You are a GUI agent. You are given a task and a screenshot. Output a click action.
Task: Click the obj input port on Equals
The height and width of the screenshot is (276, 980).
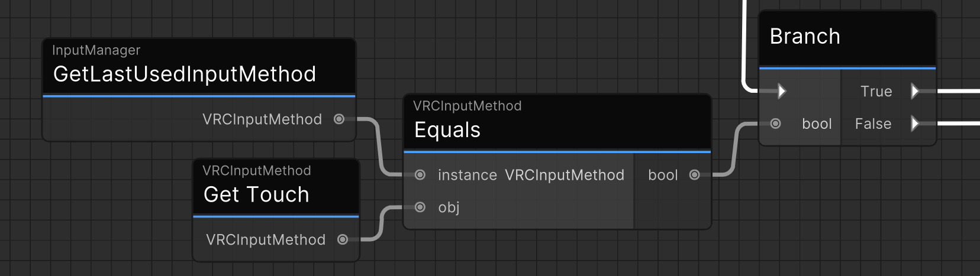click(420, 207)
